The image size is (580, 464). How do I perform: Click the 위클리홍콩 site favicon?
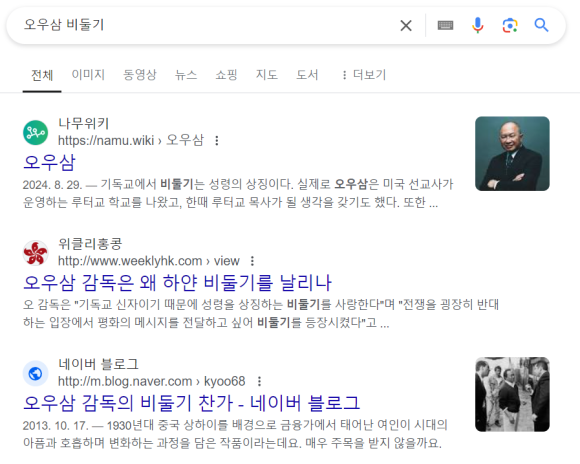pos(36,253)
